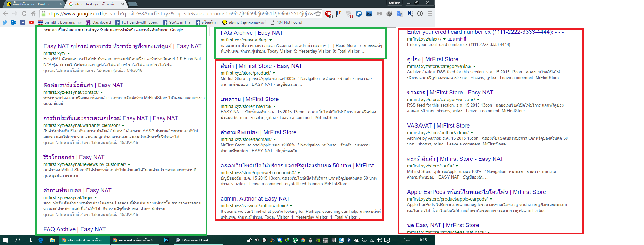Screen dimensions: 644x245
Task: Open dropdown next to easynat/warranty-clemson/ URL
Action: [123, 126]
